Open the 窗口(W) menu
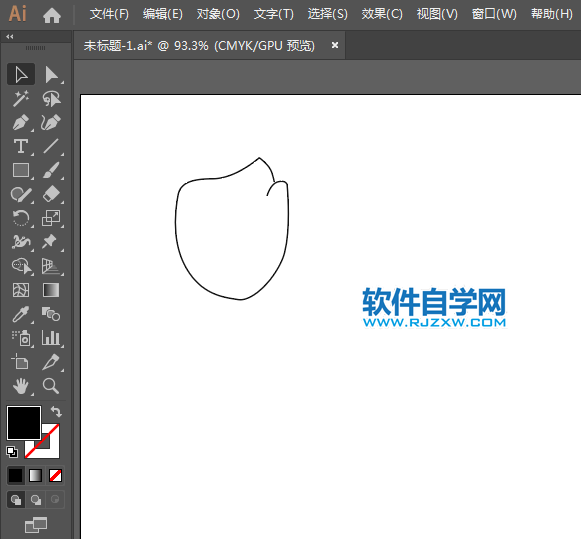The width and height of the screenshot is (581, 539). (x=494, y=14)
